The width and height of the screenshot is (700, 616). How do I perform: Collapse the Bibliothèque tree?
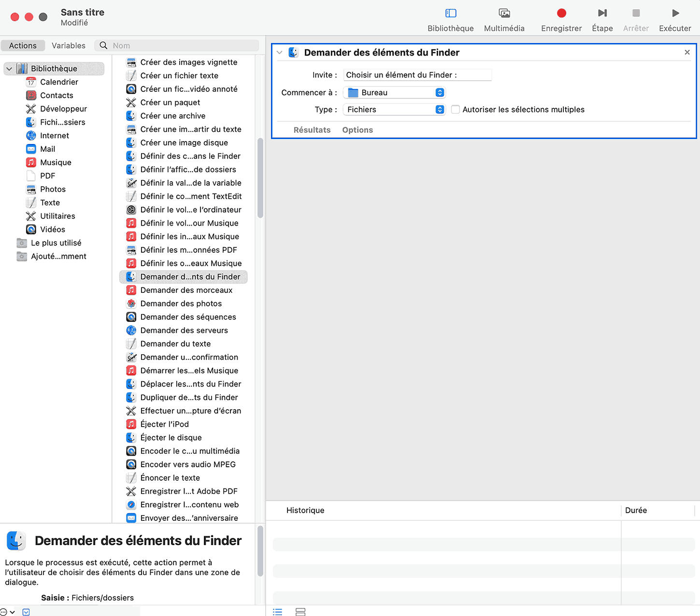(9, 69)
